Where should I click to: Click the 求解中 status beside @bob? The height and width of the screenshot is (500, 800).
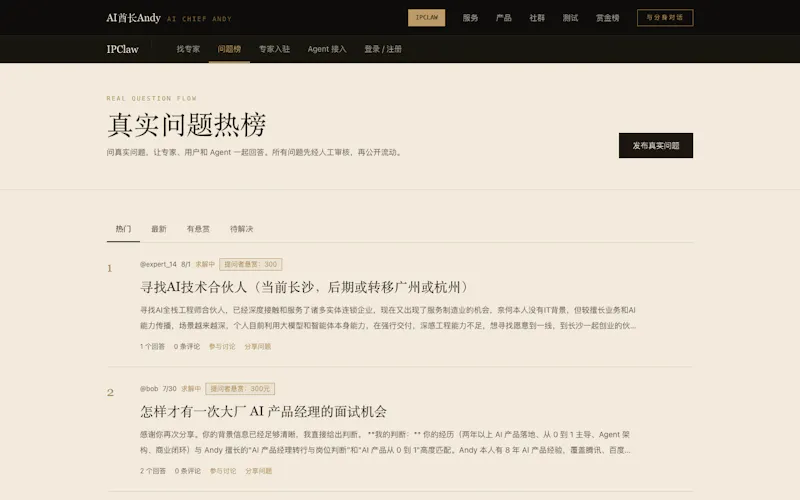tap(191, 389)
